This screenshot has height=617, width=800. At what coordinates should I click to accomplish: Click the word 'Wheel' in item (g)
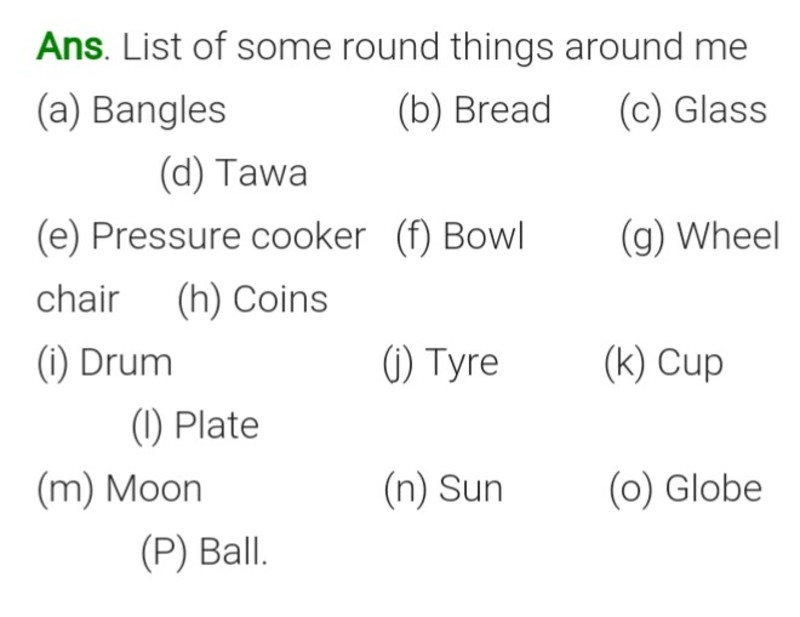click(728, 235)
